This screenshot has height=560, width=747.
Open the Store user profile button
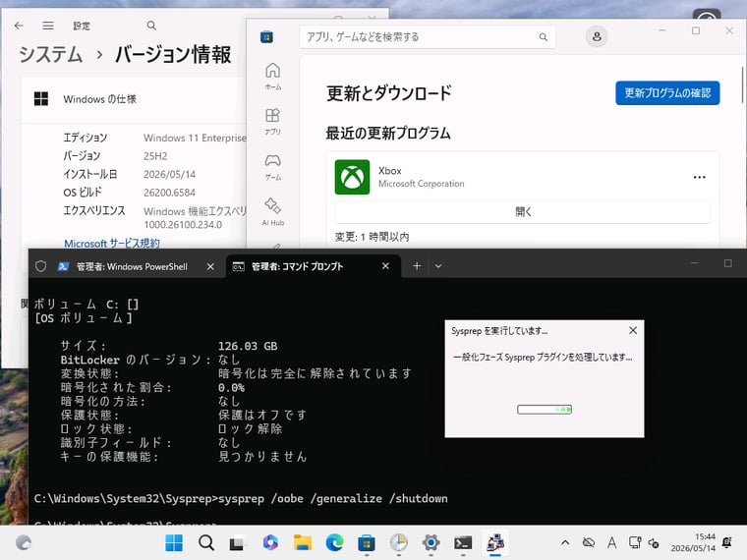[597, 36]
